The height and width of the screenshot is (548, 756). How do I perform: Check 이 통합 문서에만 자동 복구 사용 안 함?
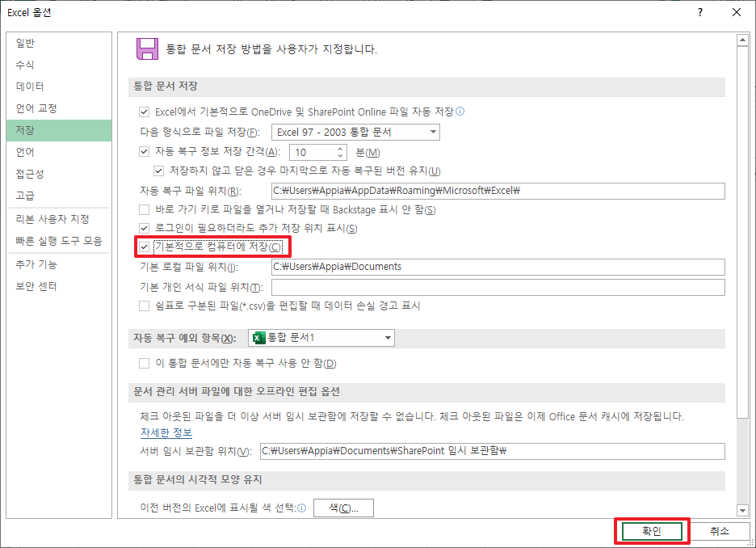(x=144, y=363)
